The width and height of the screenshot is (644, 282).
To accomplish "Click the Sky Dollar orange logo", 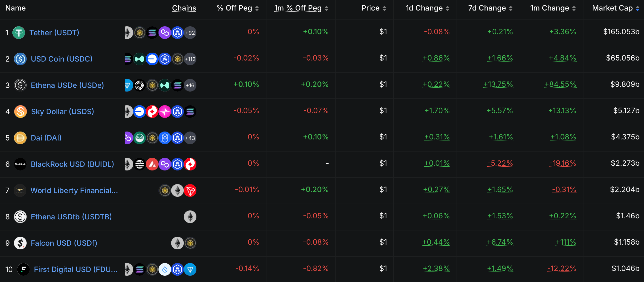I will click(21, 112).
